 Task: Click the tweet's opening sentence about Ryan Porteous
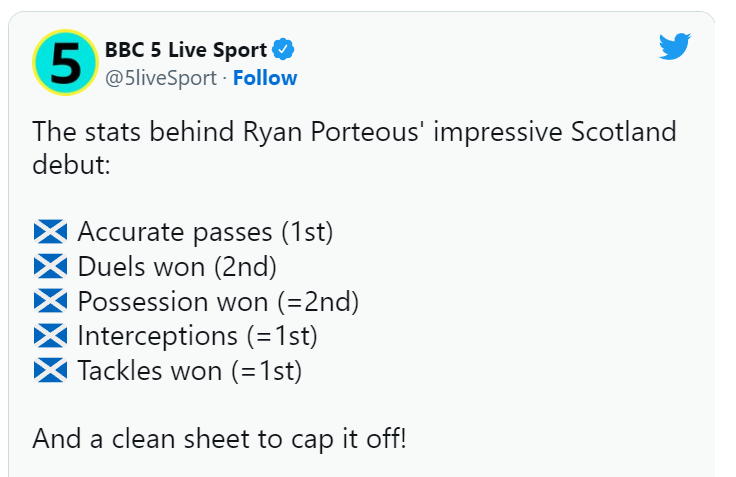tap(354, 147)
